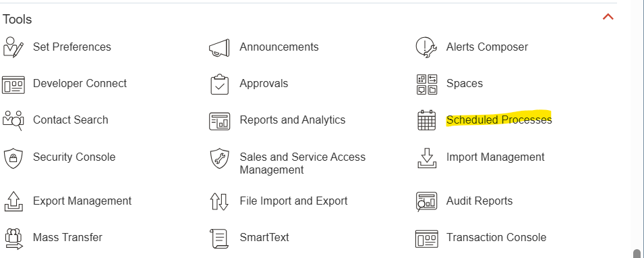Click the Scheduled Processes calendar icon
644x258 pixels.
(x=426, y=120)
